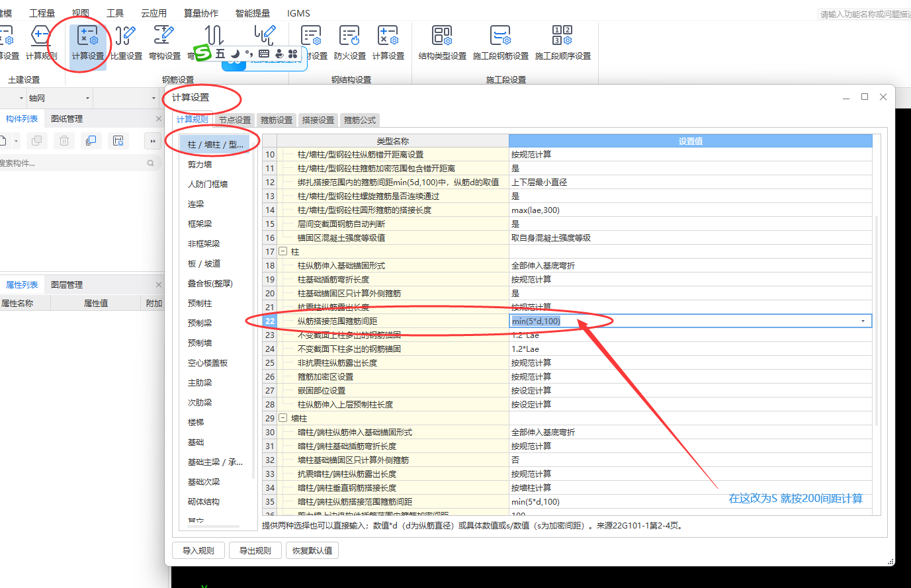Click the magnifier icon in 搜索构件 box
This screenshot has width=911, height=588.
tap(151, 163)
